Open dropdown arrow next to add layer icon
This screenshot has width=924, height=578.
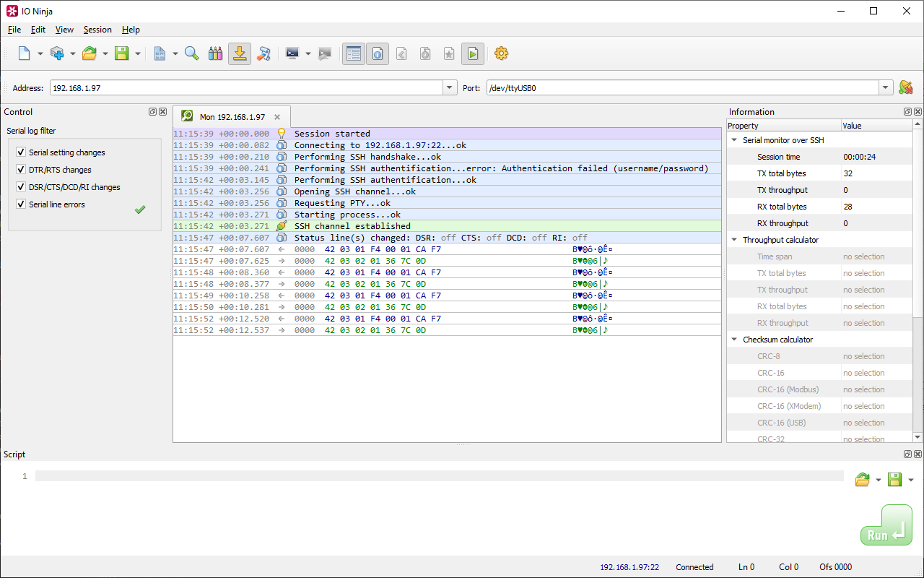[73, 53]
